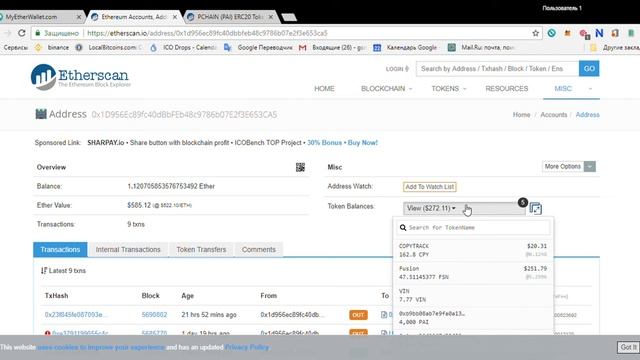Open the Mail.Ru bookmark
Viewport: 640px width, 360px height.
pos(482,47)
